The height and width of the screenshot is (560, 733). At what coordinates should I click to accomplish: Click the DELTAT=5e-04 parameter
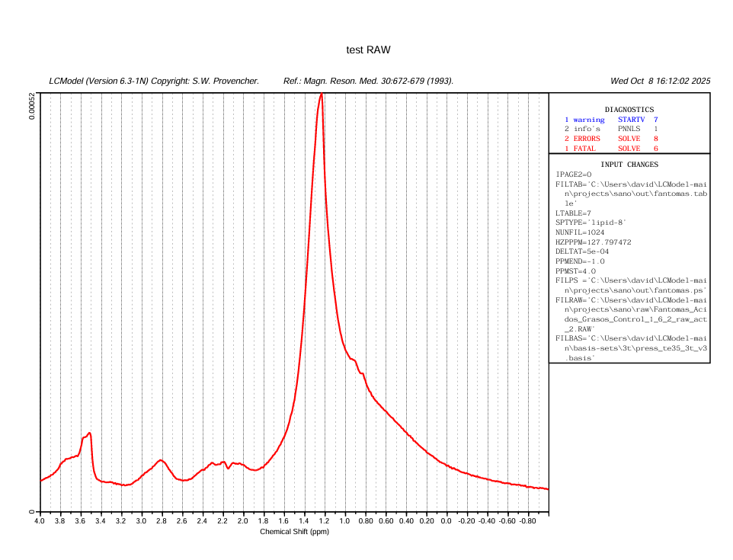[x=582, y=251]
